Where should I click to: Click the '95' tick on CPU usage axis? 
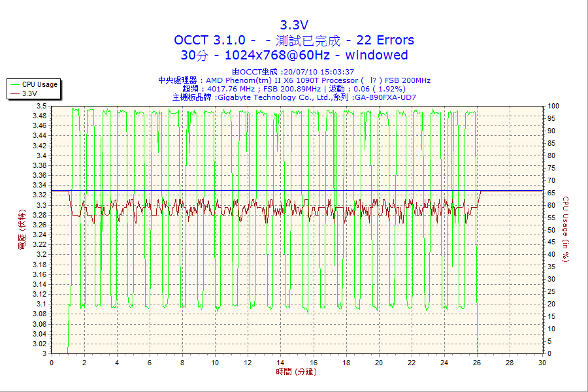point(551,118)
